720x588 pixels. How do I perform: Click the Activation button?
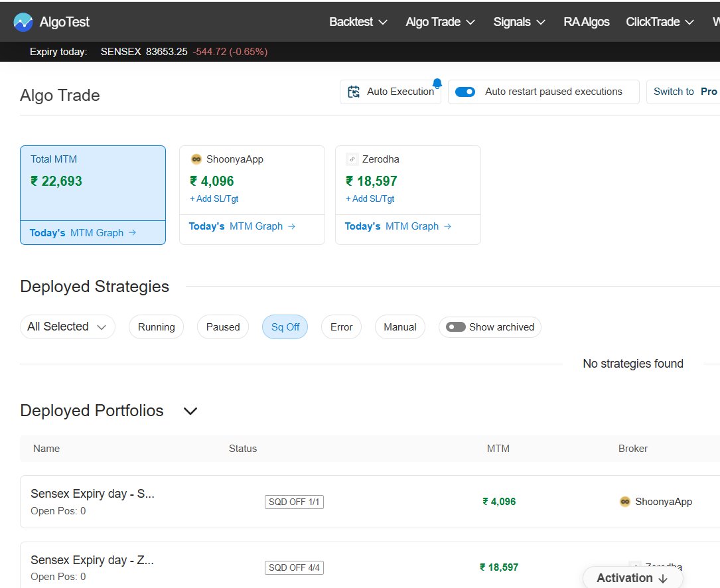(632, 578)
